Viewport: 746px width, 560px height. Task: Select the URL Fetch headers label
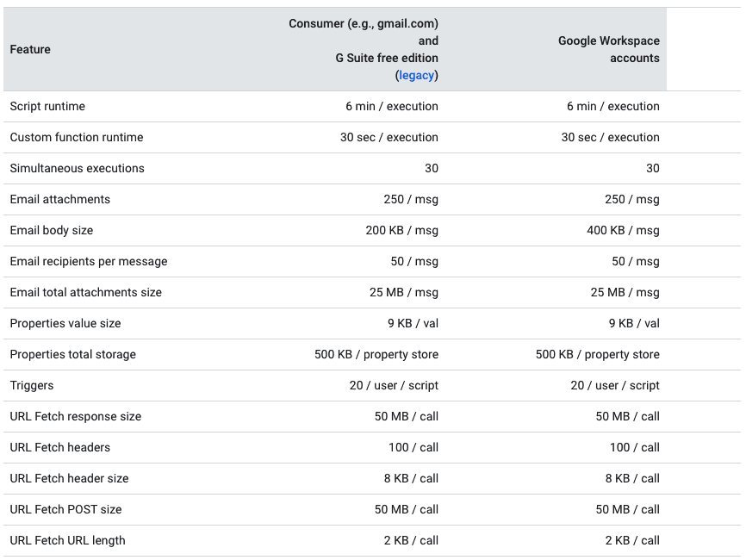point(60,447)
